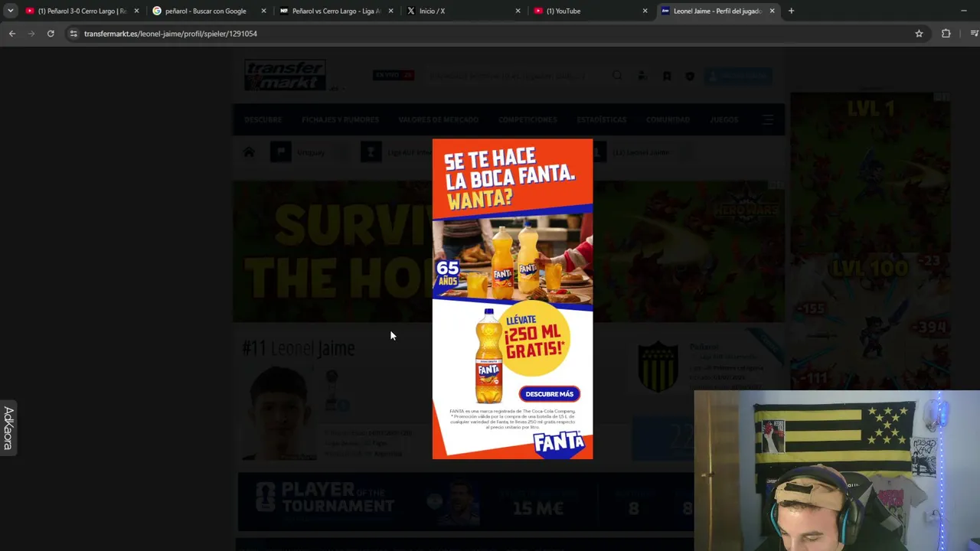Click the AdKaora side label
The height and width of the screenshot is (551, 980).
pos(8,429)
